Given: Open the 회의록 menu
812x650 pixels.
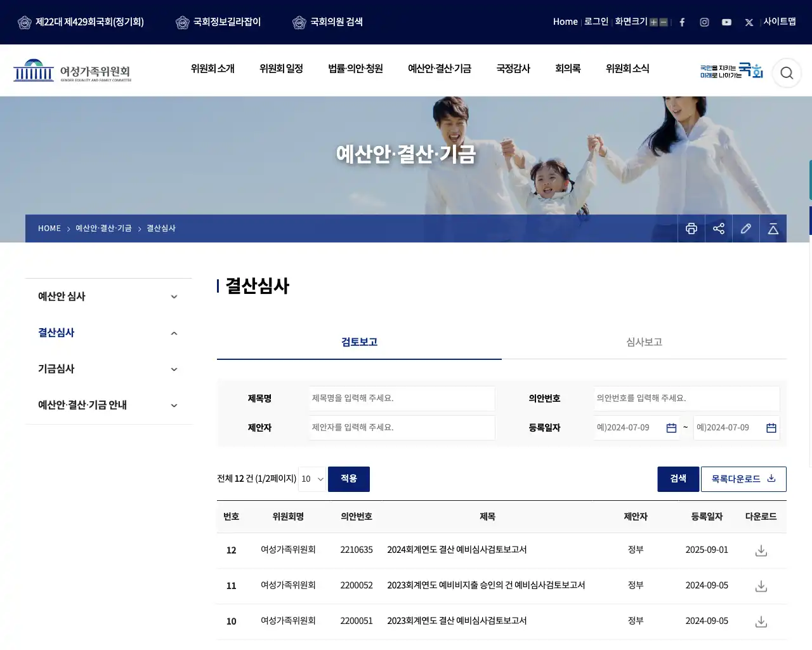Looking at the screenshot, I should [568, 69].
